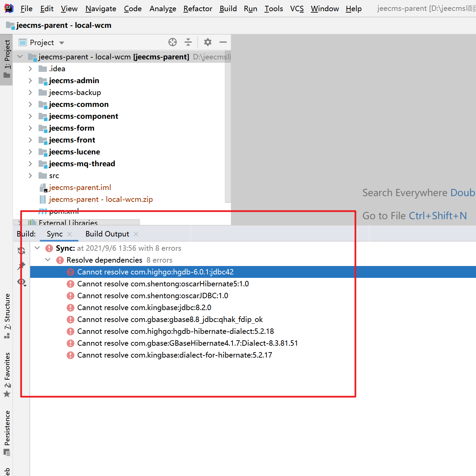Open the Tools menu
This screenshot has height=476, width=476.
coord(274,8)
